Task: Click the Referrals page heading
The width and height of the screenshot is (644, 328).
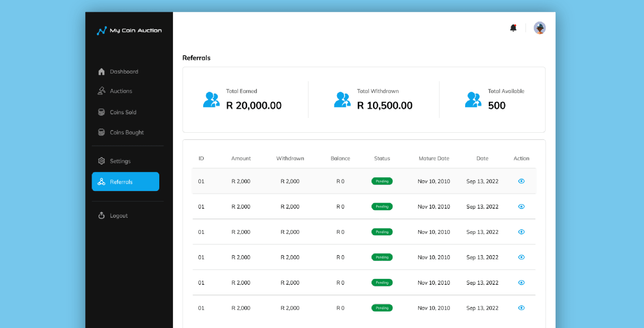Action: (196, 58)
